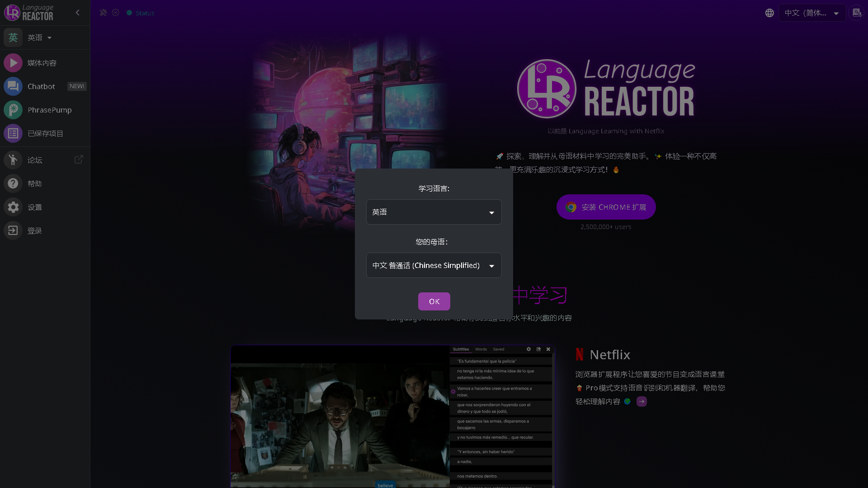The image size is (868, 488).
Task: Select the Chatbot speech bubble icon
Action: [13, 86]
